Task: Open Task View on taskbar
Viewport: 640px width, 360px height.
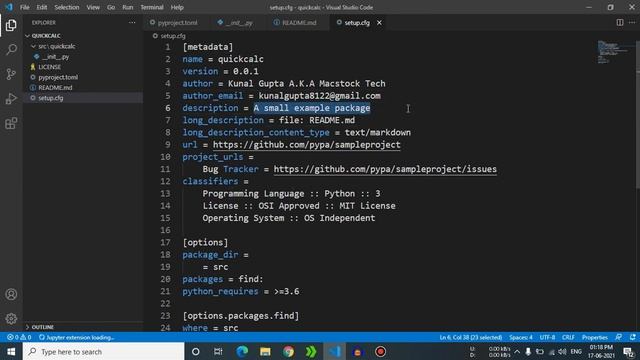Action: [x=218, y=351]
